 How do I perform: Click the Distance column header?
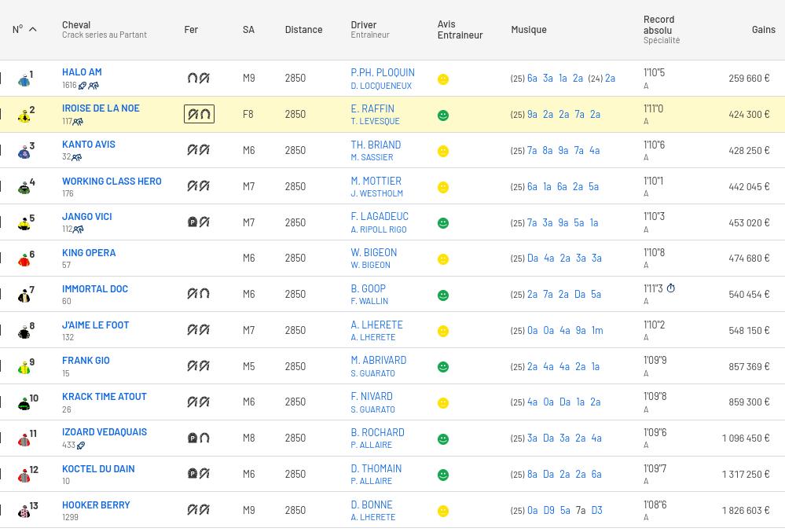point(303,29)
